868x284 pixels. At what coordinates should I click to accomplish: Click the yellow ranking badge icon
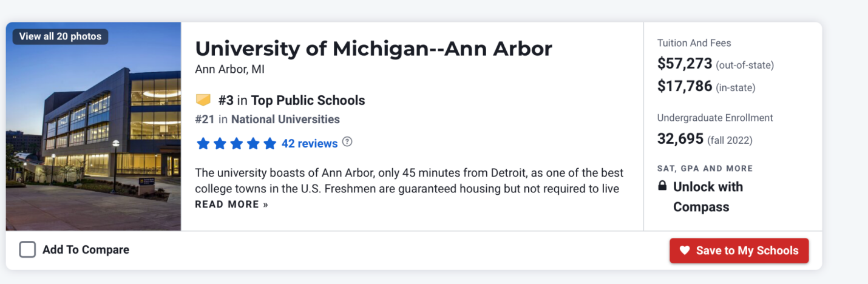(x=203, y=100)
